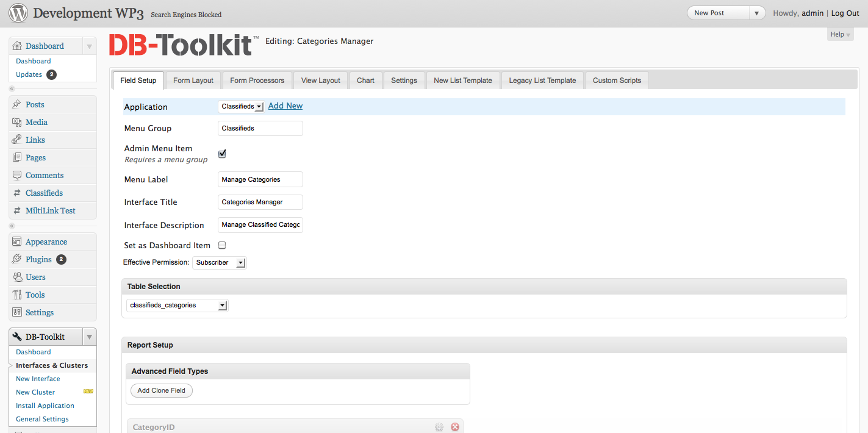Open the Application dropdown showing Classifieds

coord(241,106)
